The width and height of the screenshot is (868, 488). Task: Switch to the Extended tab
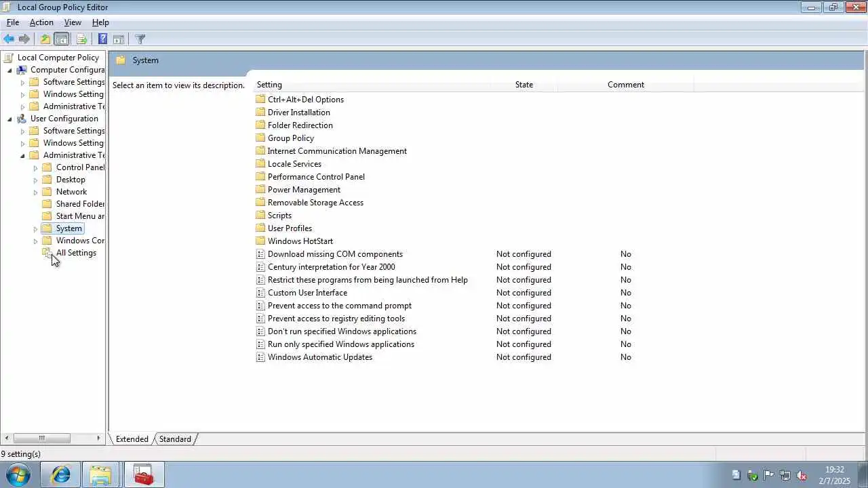(x=132, y=439)
